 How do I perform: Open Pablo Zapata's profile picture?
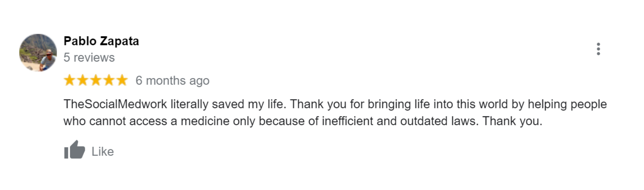pyautogui.click(x=38, y=53)
